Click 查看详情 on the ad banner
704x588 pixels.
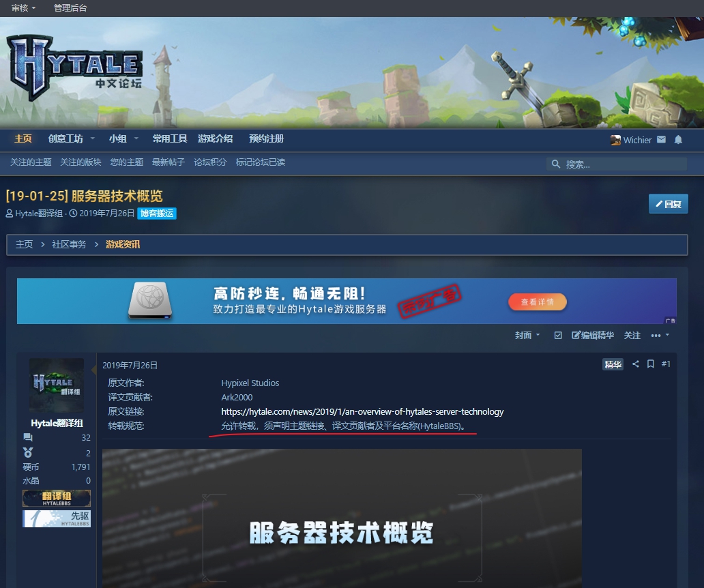coord(538,302)
